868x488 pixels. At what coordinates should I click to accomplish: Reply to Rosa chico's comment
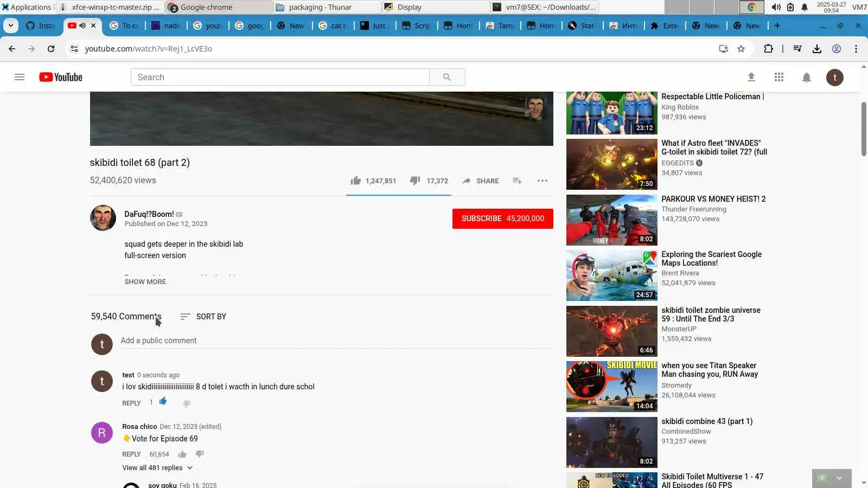tap(131, 454)
